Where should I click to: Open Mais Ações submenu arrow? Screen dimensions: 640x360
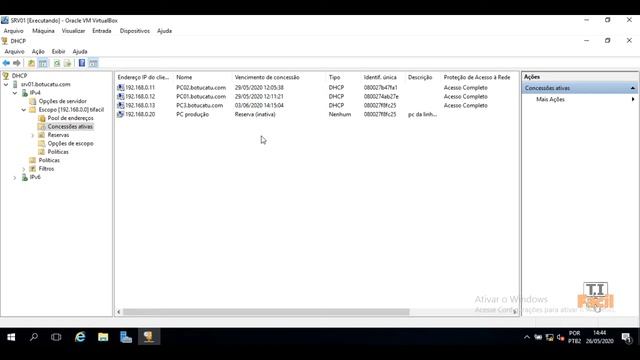pos(633,99)
